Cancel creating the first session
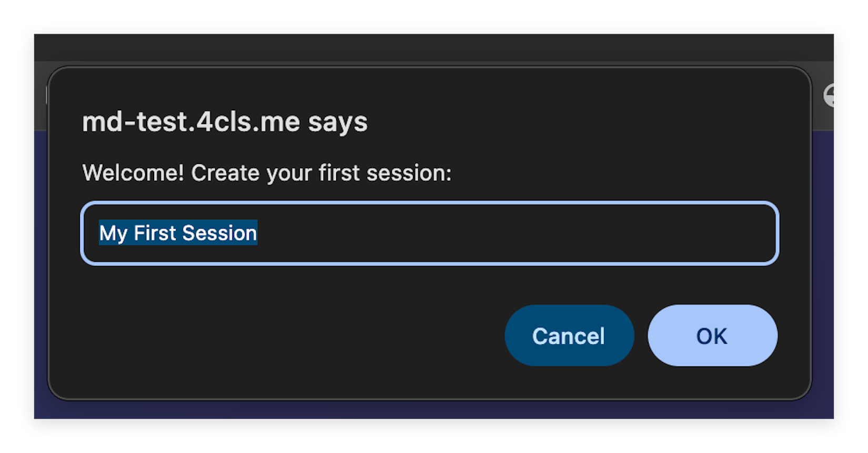The width and height of the screenshot is (868, 453). click(569, 336)
